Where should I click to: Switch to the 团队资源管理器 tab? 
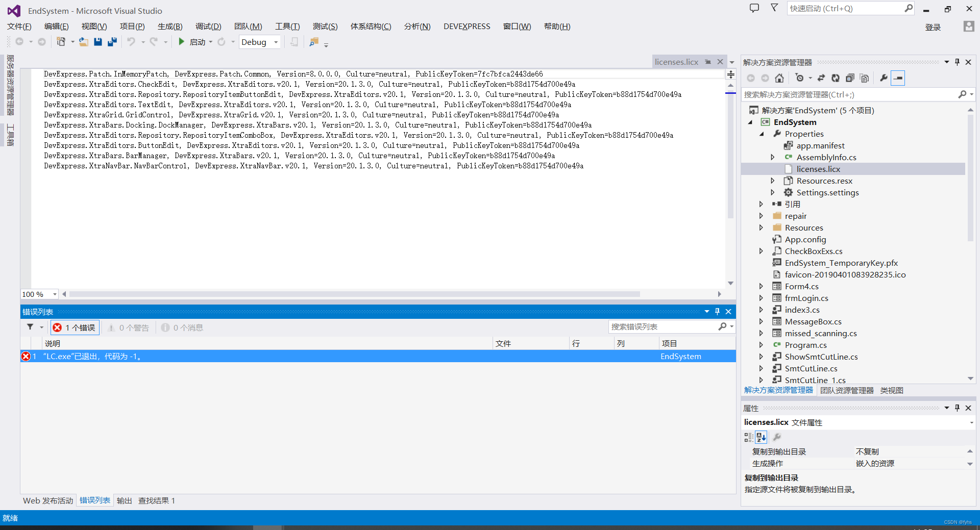(847, 390)
